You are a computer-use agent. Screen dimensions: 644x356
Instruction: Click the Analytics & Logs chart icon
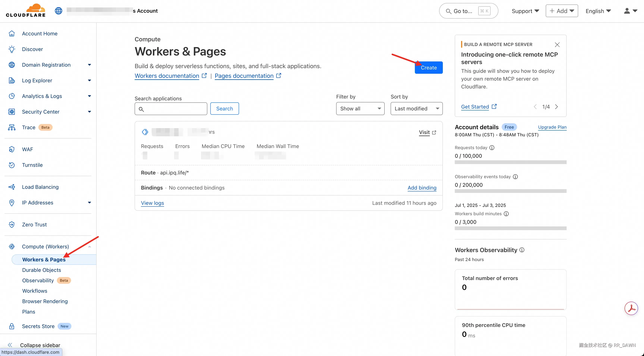[x=12, y=96]
